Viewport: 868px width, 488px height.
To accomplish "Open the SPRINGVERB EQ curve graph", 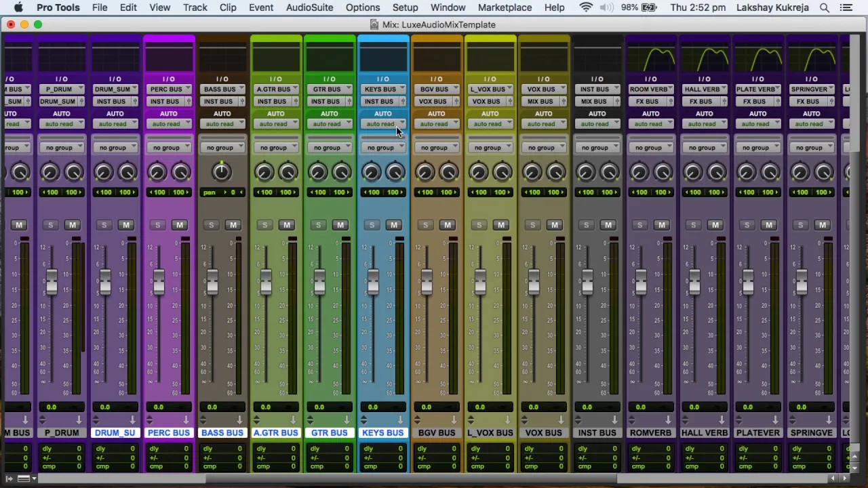I will click(811, 59).
